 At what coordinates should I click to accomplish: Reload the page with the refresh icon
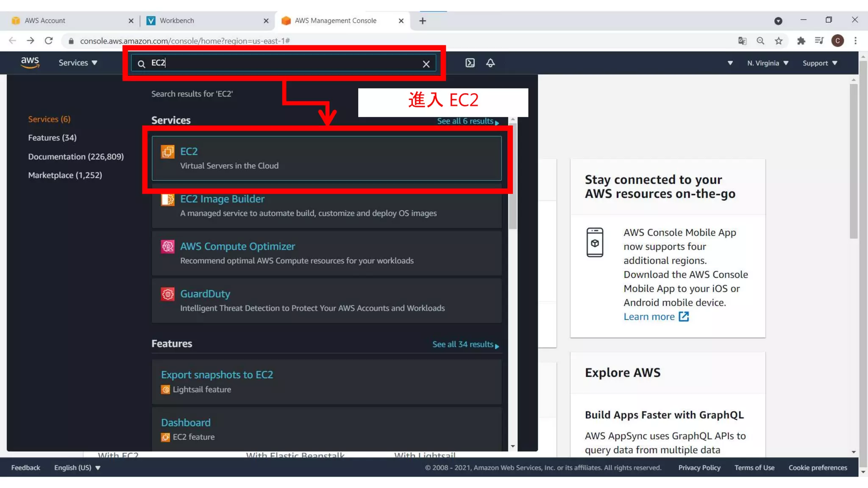click(49, 41)
